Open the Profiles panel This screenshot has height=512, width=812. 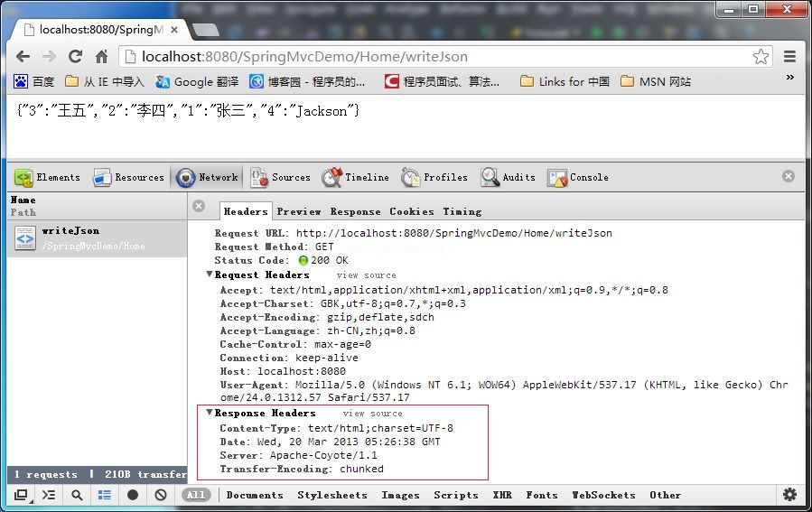click(x=434, y=178)
